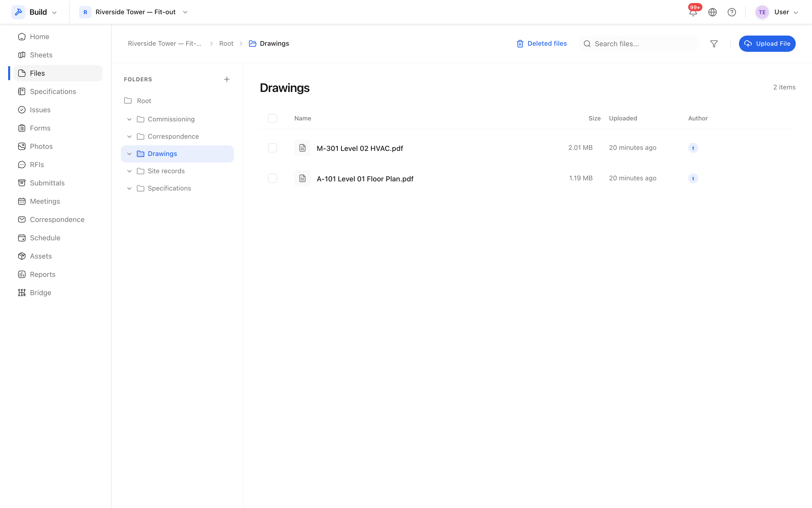Open the notifications bell icon
Image resolution: width=812 pixels, height=508 pixels.
pos(693,12)
